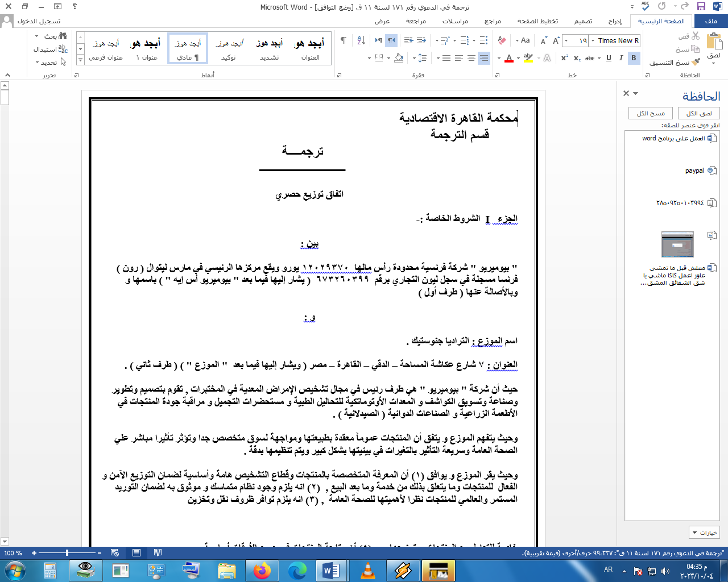Click Grow Font (larger A) icon
Viewport: 728px width, 582px height.
[556, 40]
